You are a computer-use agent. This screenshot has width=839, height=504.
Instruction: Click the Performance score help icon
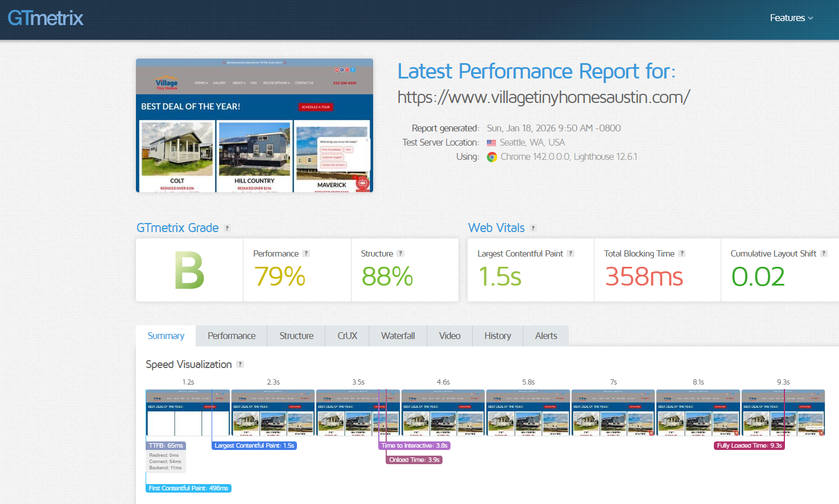tap(306, 254)
